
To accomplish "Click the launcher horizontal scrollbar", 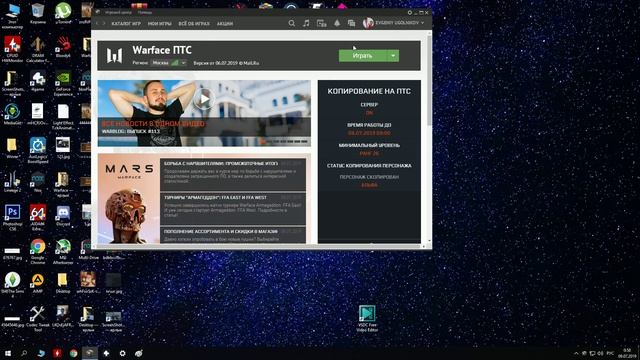I will (x=258, y=247).
